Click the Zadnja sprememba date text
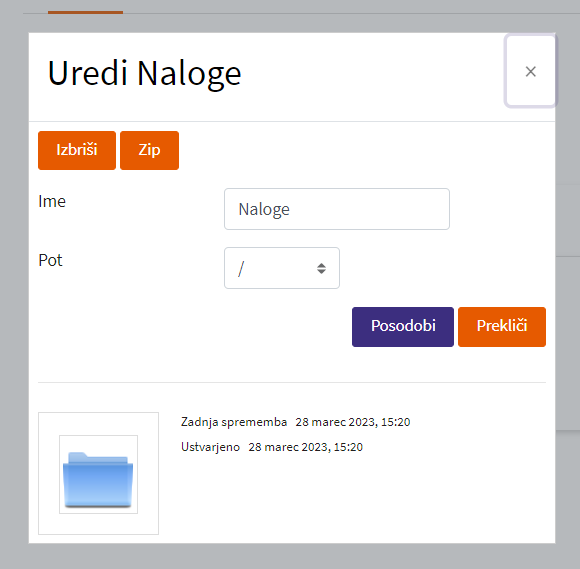The image size is (580, 569). click(x=353, y=422)
